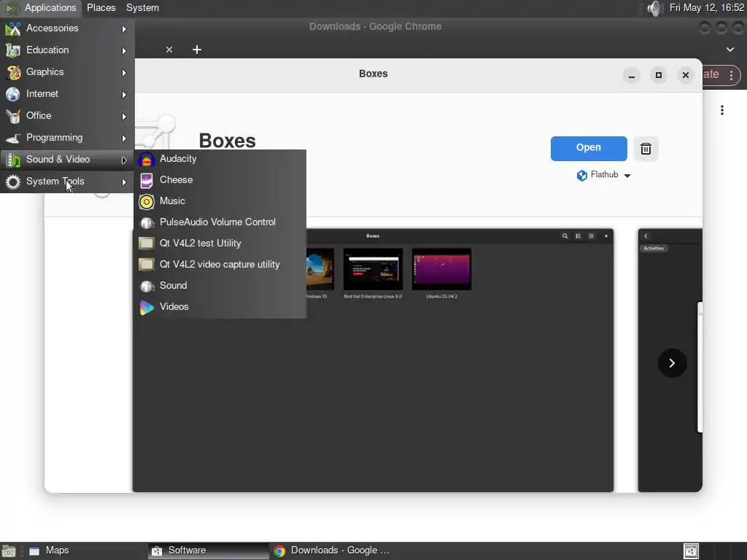Open the System menu
Viewport: 747px width, 560px height.
tap(142, 8)
